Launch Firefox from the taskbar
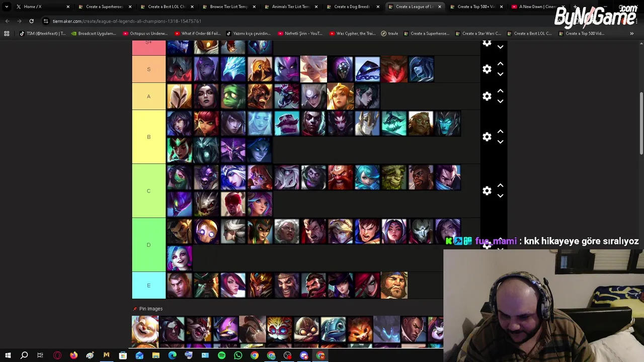The height and width of the screenshot is (362, 644). click(73, 356)
